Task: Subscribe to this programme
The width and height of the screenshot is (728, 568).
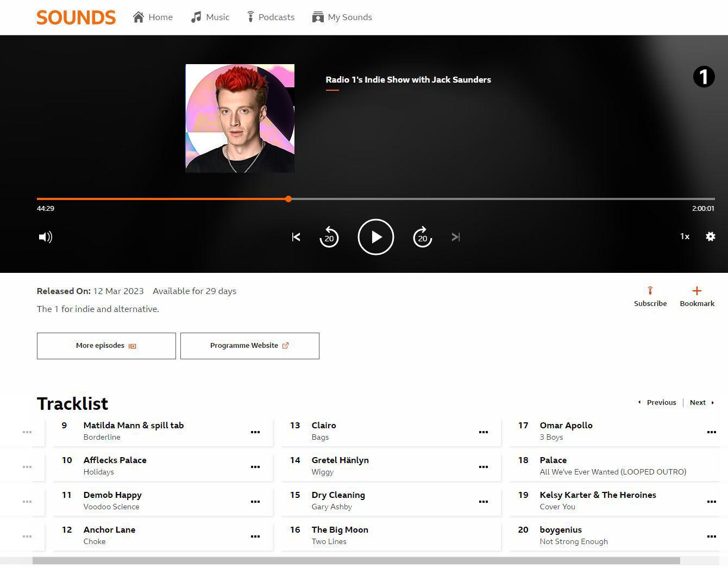Action: 650,297
